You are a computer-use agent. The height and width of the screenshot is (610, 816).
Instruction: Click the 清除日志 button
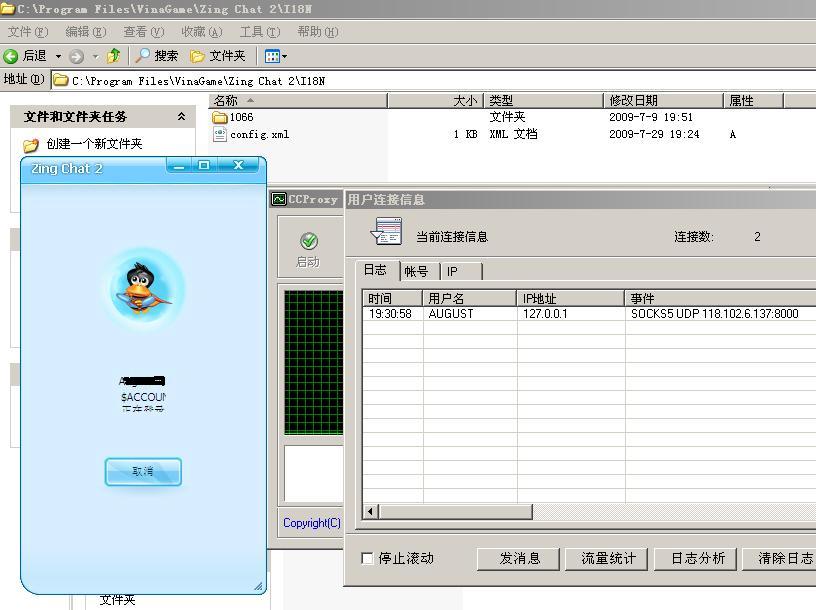point(780,559)
